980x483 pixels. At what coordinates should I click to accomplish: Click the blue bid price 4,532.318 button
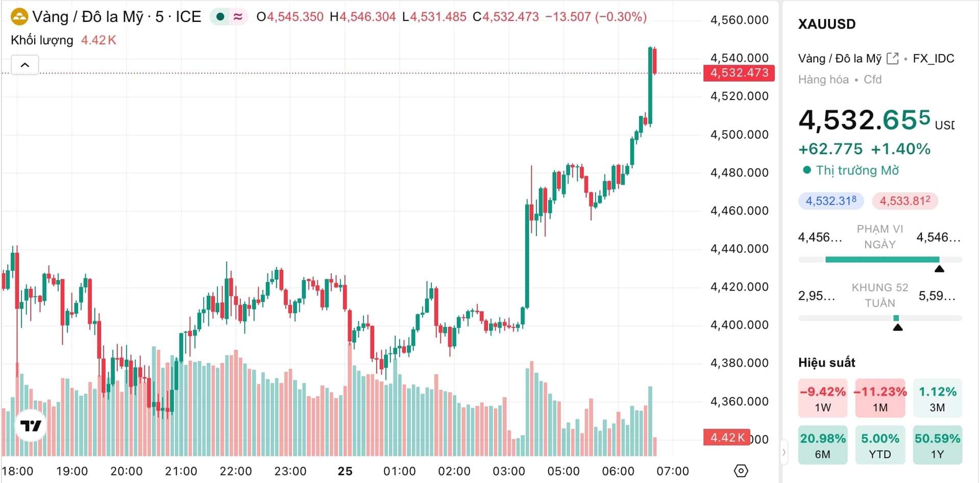[x=830, y=201]
